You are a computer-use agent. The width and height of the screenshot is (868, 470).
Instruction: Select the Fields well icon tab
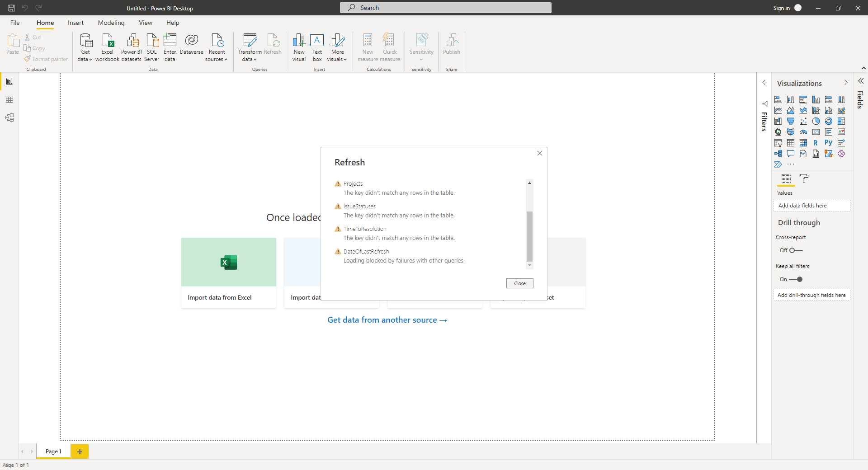coord(786,179)
